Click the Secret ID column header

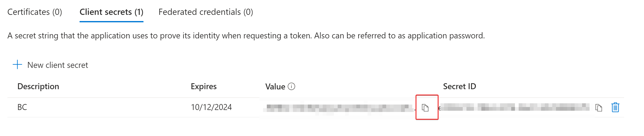tap(459, 86)
